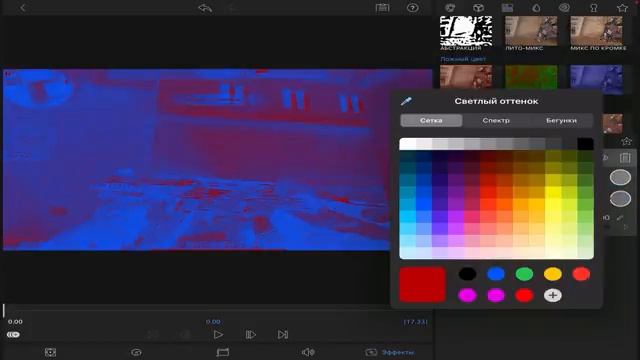Apply the АБСТРАКЦИЯ effect thumbnail
The width and height of the screenshot is (640, 360).
point(466,31)
